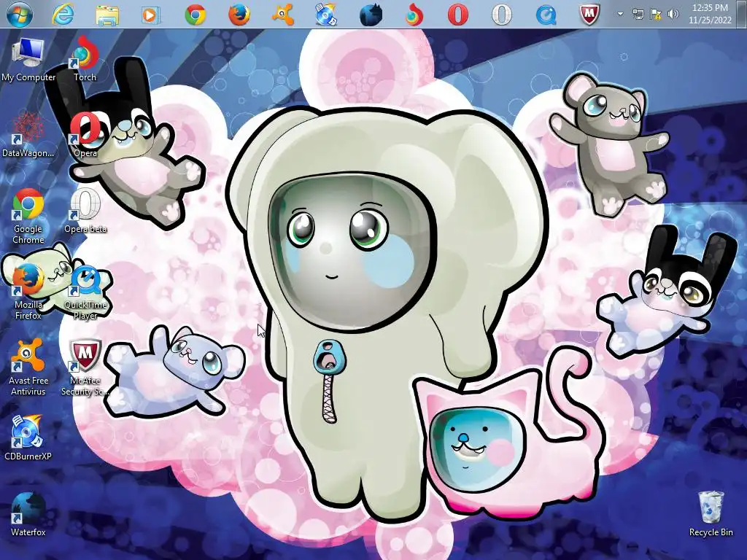Show hidden tray icons arrow
The height and width of the screenshot is (560, 747).
[x=620, y=14]
